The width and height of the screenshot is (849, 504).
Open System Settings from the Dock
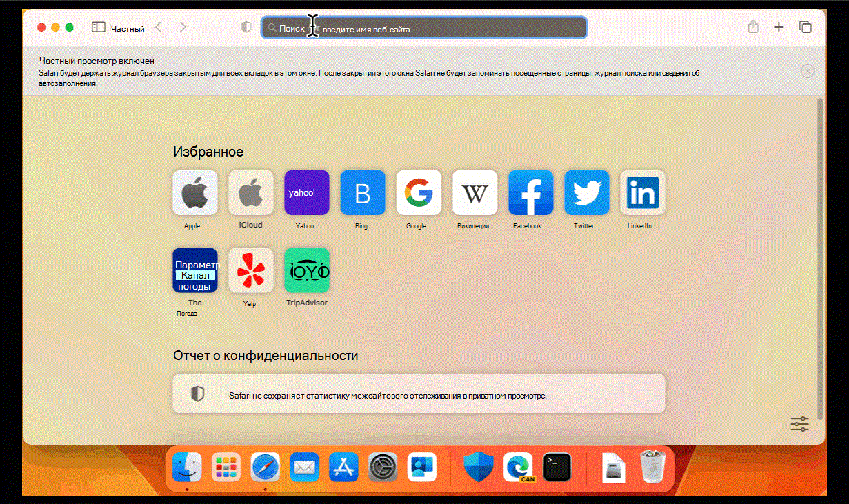coord(381,467)
